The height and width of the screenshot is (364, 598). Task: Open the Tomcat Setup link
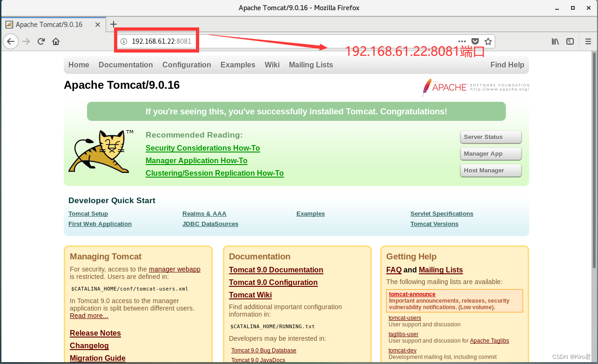point(88,214)
